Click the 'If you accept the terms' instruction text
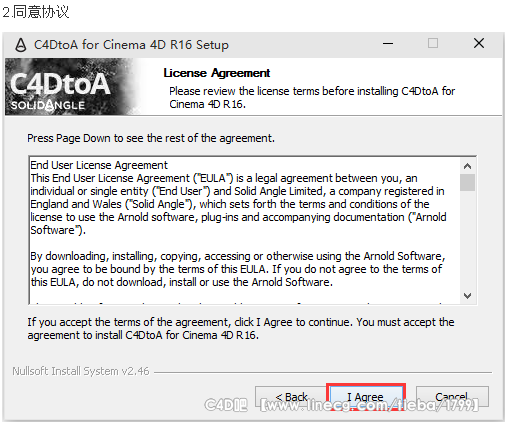The width and height of the screenshot is (505, 422). pyautogui.click(x=241, y=329)
